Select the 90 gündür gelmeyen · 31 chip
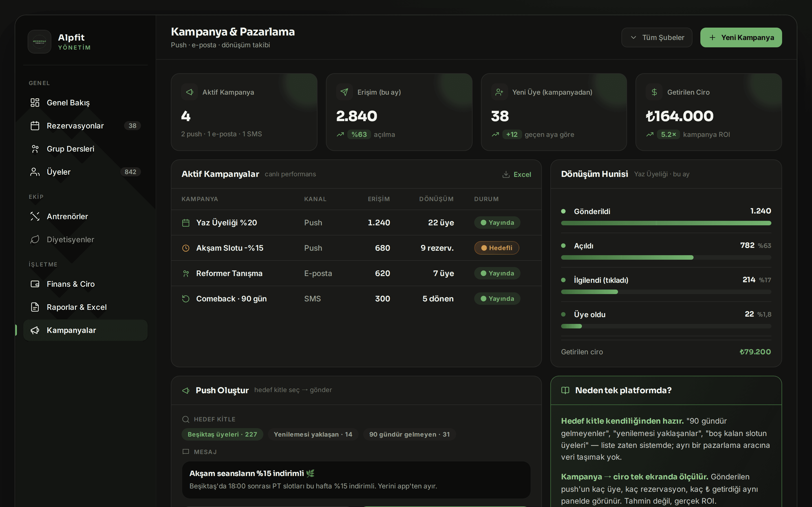This screenshot has height=507, width=812. pos(409,434)
